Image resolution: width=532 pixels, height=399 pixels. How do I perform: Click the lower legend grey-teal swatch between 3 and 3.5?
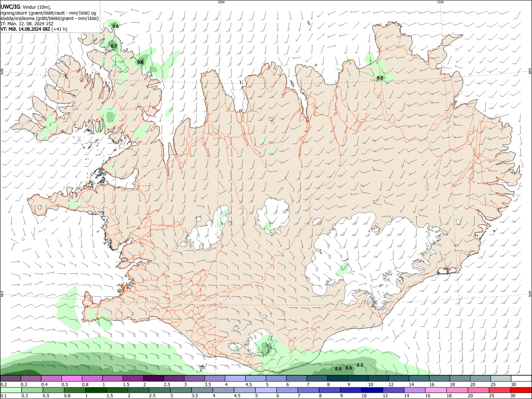pyautogui.click(x=181, y=390)
